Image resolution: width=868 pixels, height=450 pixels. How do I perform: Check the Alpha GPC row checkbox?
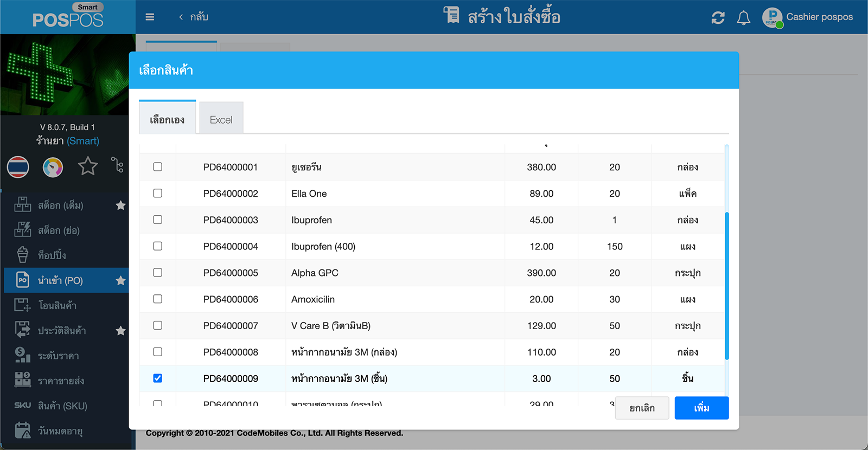157,273
